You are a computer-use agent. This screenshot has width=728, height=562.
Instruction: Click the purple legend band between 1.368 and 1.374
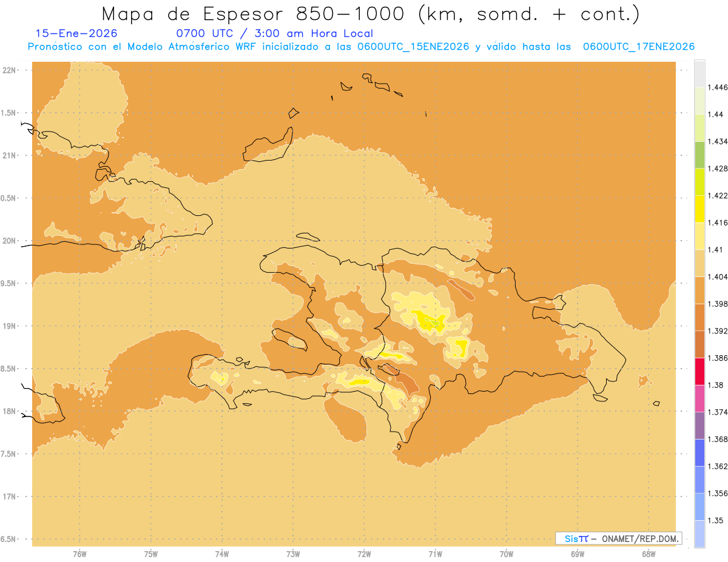[699, 426]
